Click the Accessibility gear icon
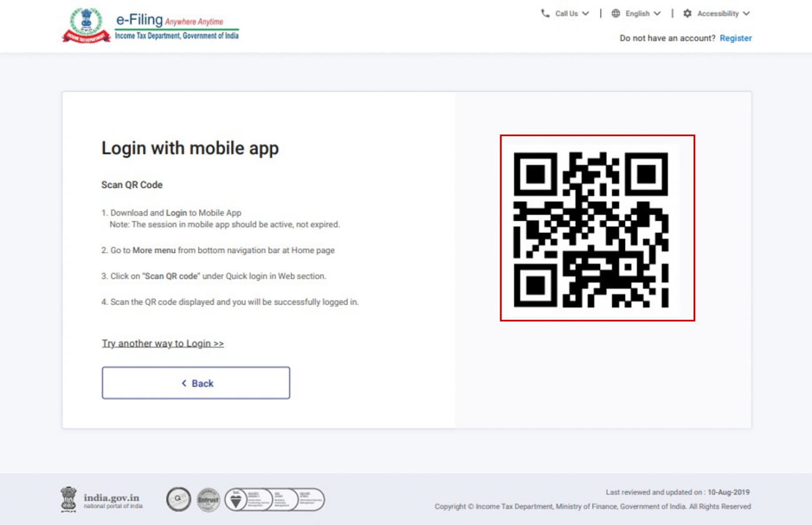This screenshot has width=812, height=525. pos(687,13)
